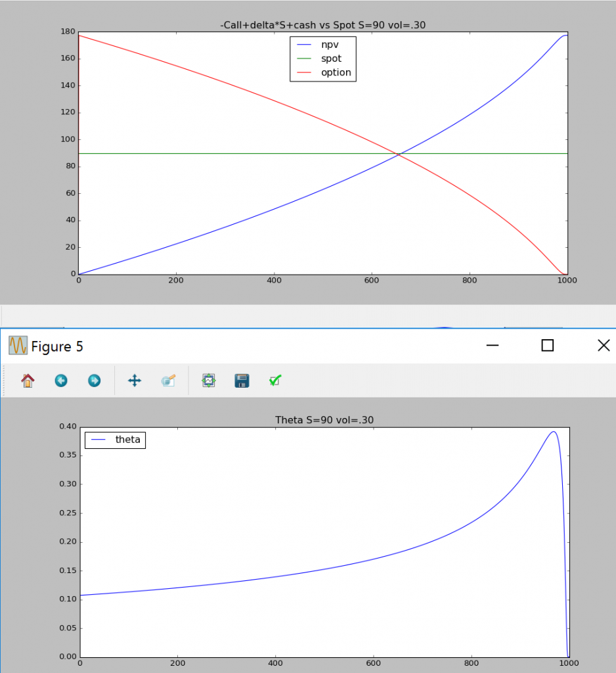Activate the zoom-to-rectangle tool
The height and width of the screenshot is (673, 616).
pos(168,381)
